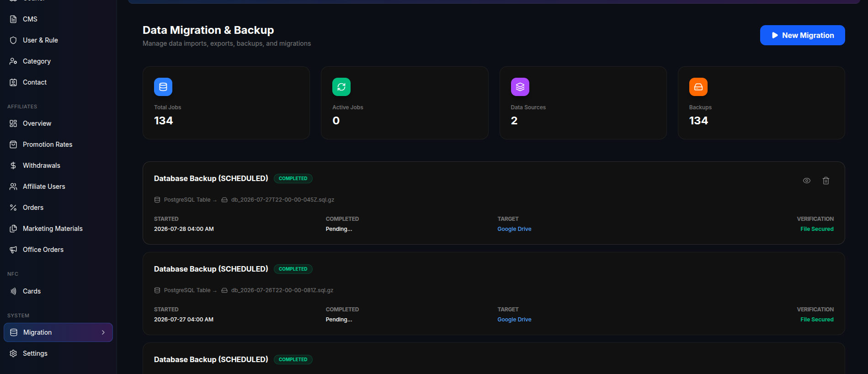Click Pending... under the 2026-07-27 backup's COMPLETED column
The width and height of the screenshot is (868, 374).
[x=339, y=320]
